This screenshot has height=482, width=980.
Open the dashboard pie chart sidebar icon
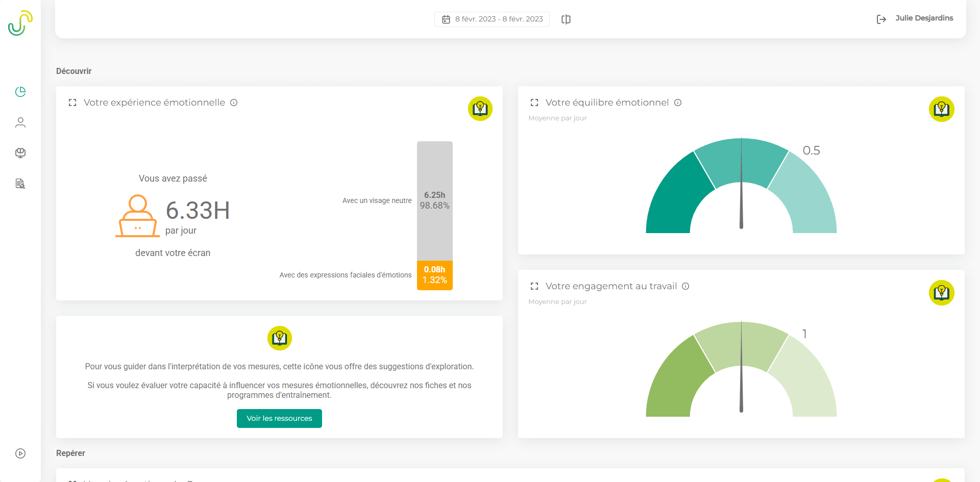[x=20, y=92]
